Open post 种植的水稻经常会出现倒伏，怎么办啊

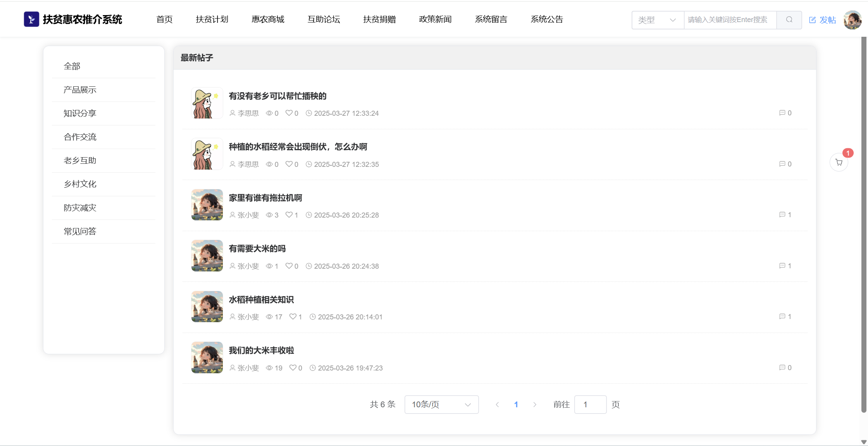point(298,147)
